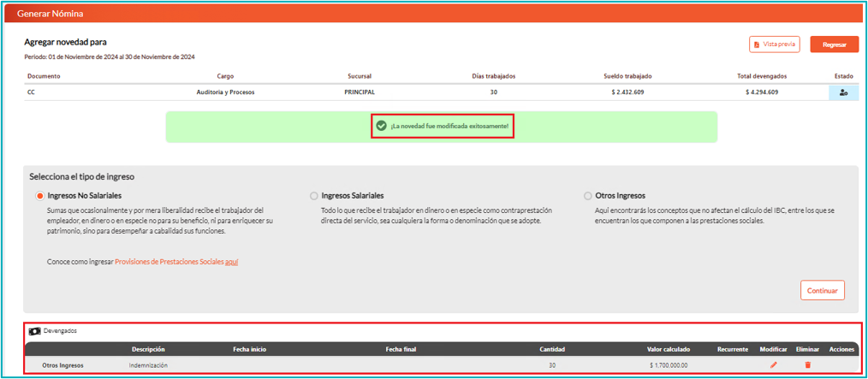
Task: Click the Descripción column header
Action: 148,349
